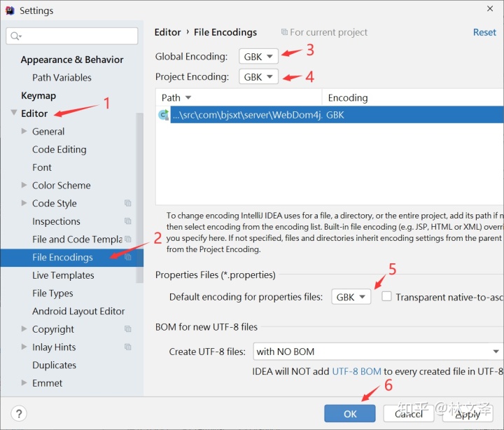Expand the Emmet node arrow

(x=24, y=382)
